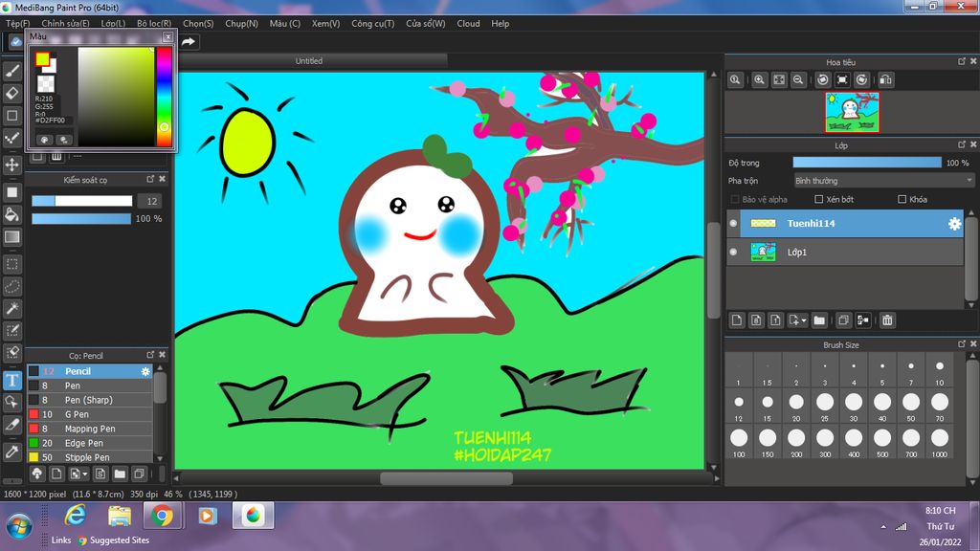
Task: Adjust the brush size slider
Action: [82, 201]
